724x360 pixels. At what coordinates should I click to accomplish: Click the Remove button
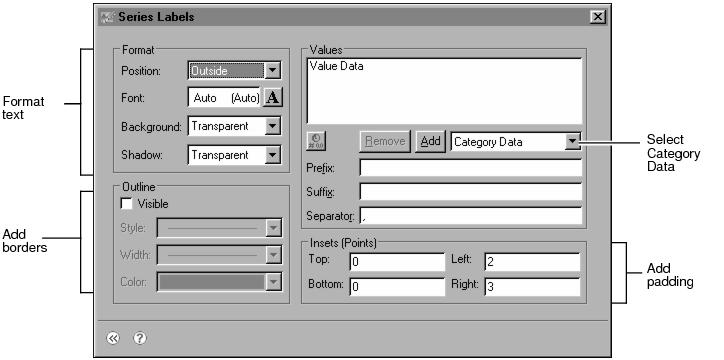(x=385, y=141)
